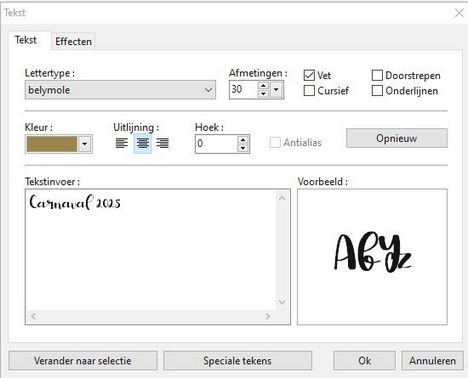The image size is (468, 378).
Task: Close the Tekst dialog window
Action: 459,13
